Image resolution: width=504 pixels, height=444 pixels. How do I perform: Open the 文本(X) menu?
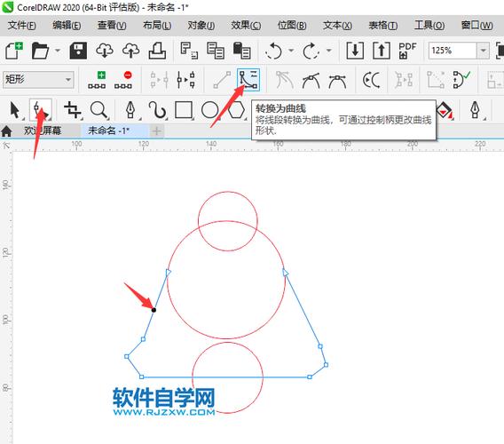pyautogui.click(x=337, y=25)
